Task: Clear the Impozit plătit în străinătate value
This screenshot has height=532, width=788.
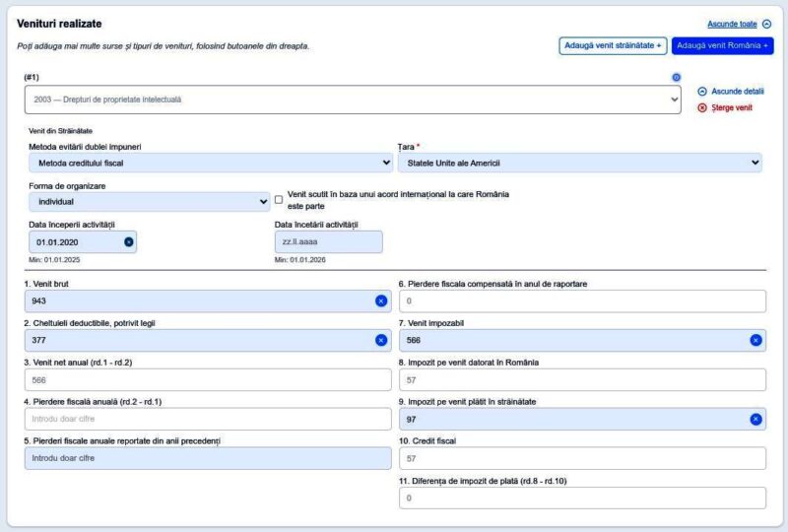Action: point(755,419)
